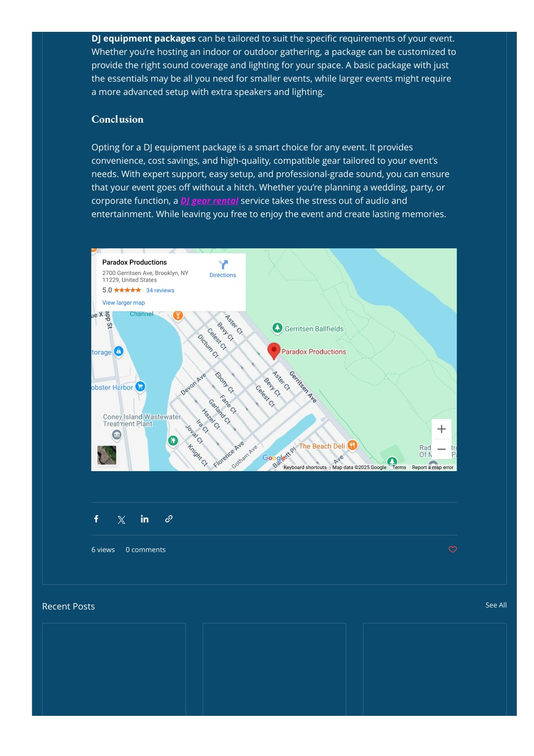Like the post with heart icon

point(453,549)
